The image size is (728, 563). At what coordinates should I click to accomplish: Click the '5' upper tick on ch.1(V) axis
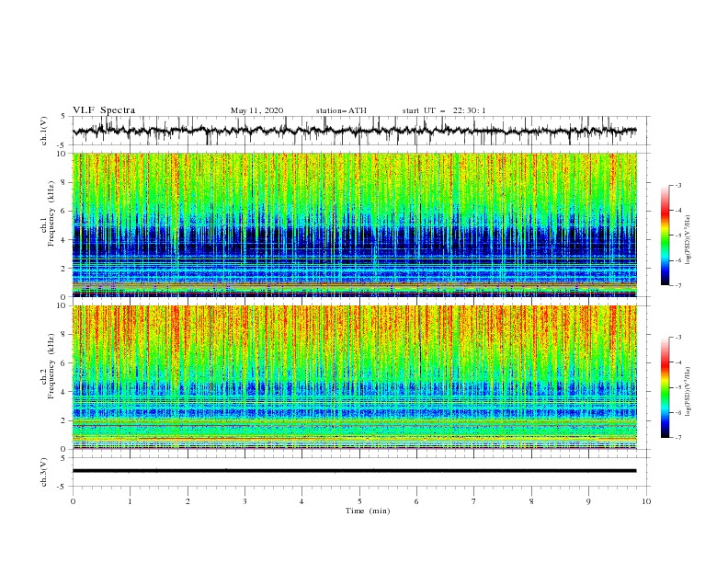pyautogui.click(x=64, y=116)
